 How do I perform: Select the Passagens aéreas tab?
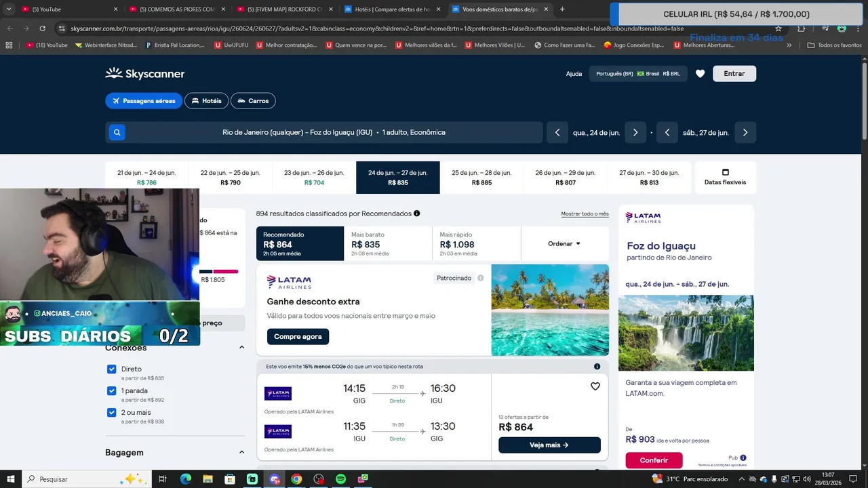pyautogui.click(x=144, y=101)
